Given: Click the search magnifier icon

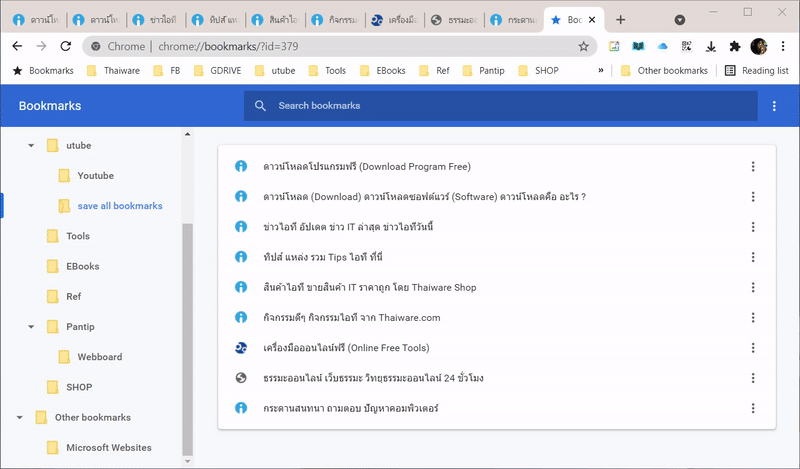Looking at the screenshot, I should click(x=260, y=106).
